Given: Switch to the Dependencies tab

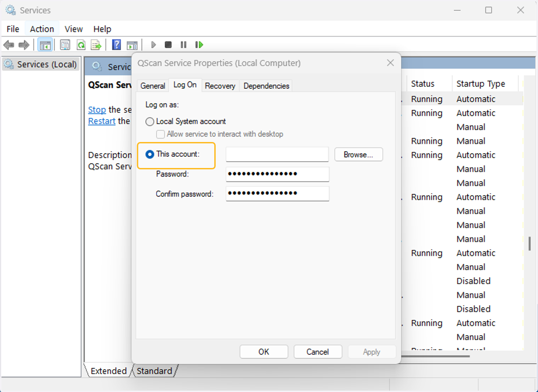Looking at the screenshot, I should point(266,86).
